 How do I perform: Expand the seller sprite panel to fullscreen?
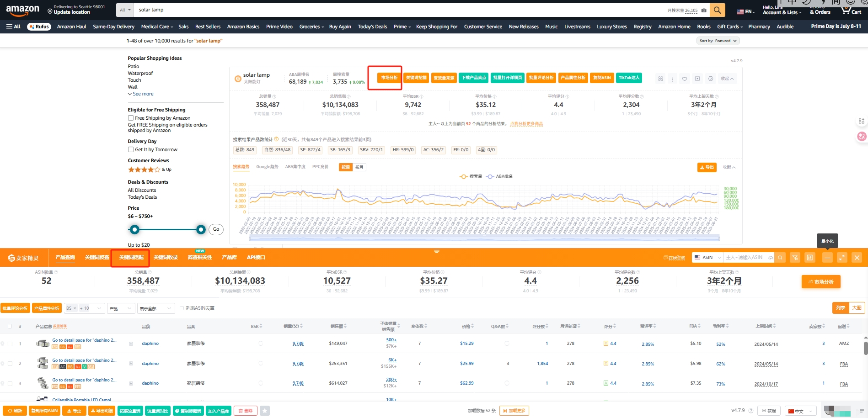842,258
